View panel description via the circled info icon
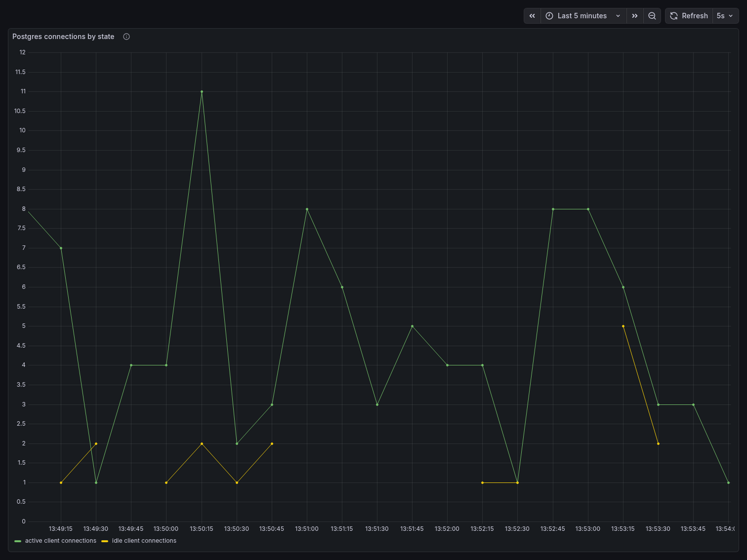747x560 pixels. pyautogui.click(x=126, y=37)
